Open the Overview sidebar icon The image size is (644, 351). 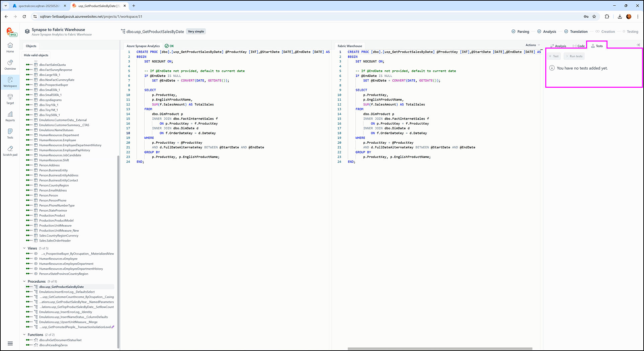coord(10,65)
